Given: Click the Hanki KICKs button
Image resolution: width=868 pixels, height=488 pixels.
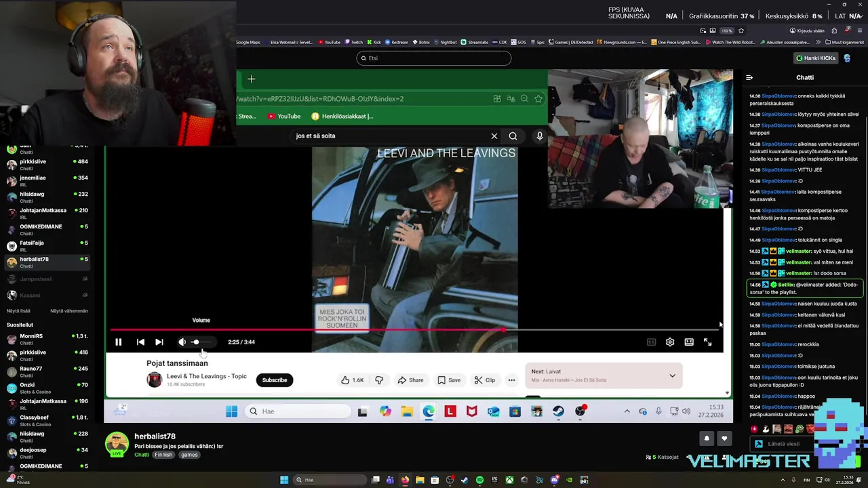Looking at the screenshot, I should [x=816, y=58].
